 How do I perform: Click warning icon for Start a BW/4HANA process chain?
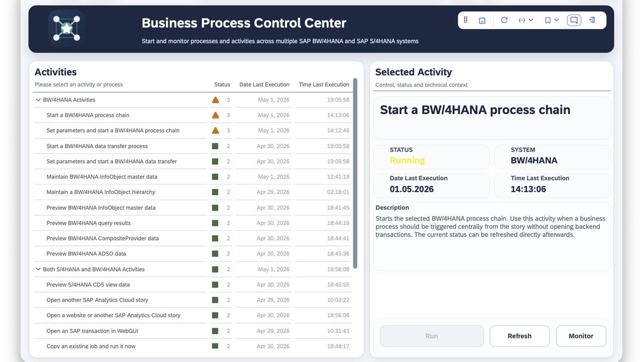(x=215, y=115)
